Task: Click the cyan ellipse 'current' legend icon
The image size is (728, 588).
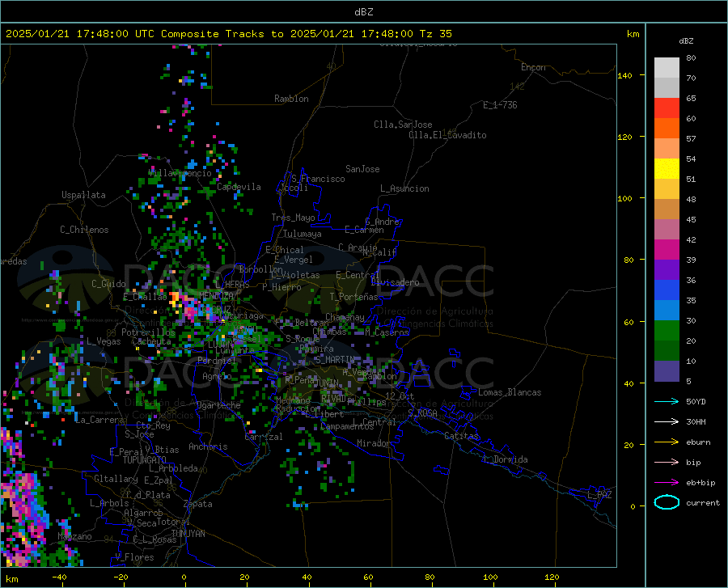Action: click(x=667, y=502)
